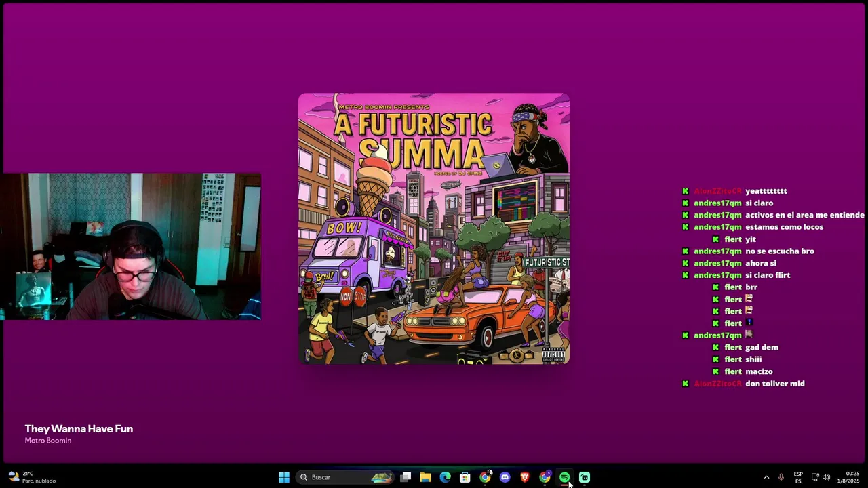Click chat message 'estamos como locos'
This screenshot has width=868, height=488.
tap(784, 227)
